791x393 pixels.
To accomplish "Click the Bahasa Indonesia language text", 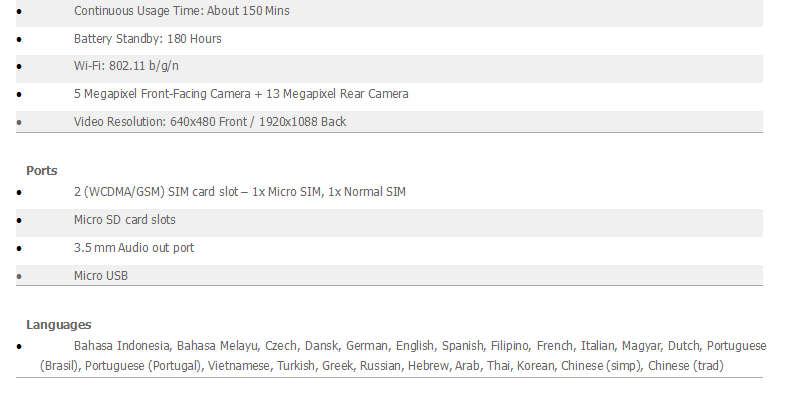I will coord(123,346).
